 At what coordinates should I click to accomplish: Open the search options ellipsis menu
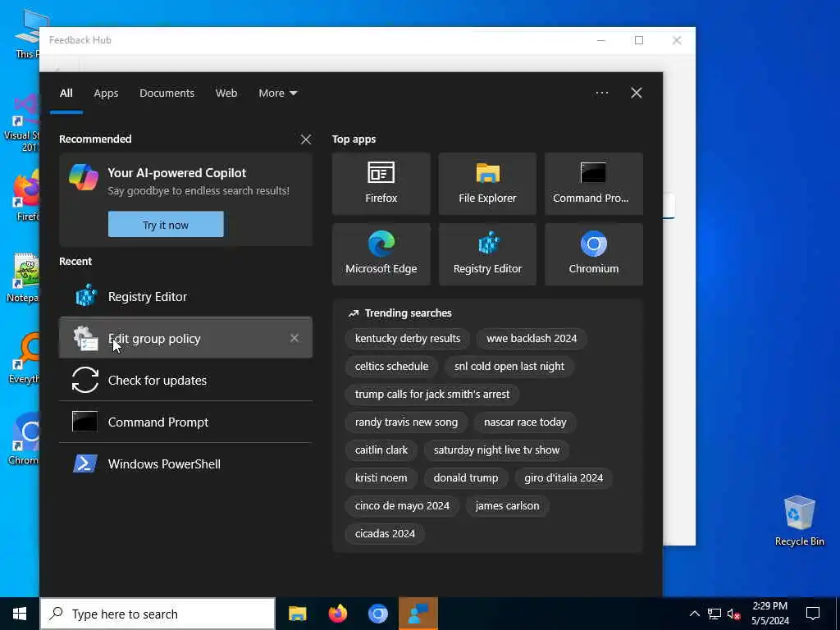(x=601, y=94)
